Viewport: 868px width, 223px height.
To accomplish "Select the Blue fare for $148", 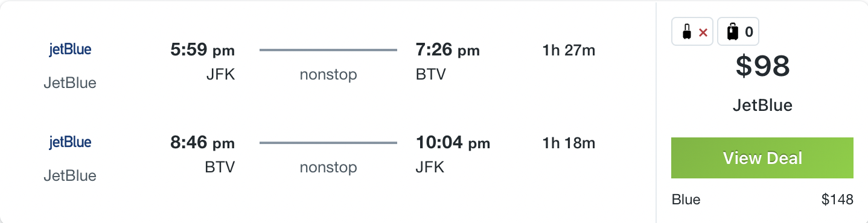I will tap(762, 199).
